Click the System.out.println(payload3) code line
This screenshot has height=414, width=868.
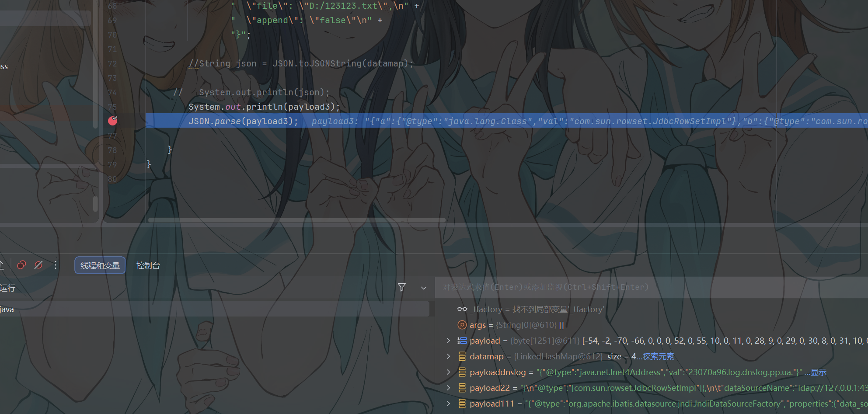[264, 107]
